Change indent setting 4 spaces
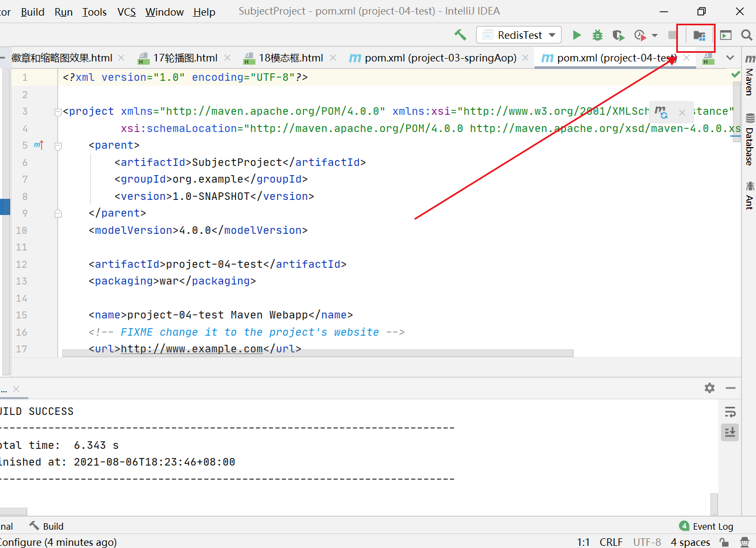Viewport: 756px width, 548px height. click(690, 542)
